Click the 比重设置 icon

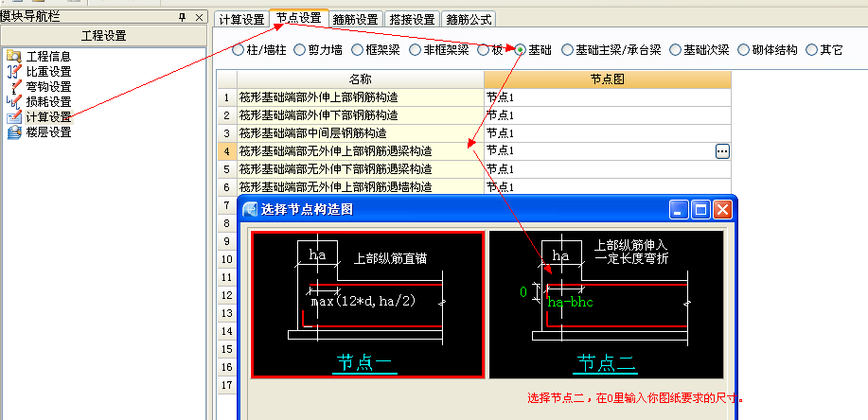tap(14, 72)
